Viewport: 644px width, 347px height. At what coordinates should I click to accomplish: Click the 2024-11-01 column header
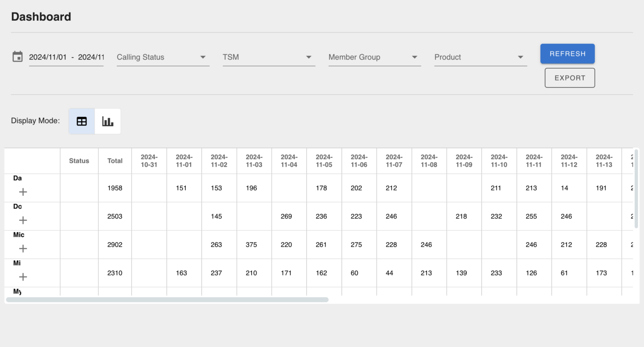point(184,161)
